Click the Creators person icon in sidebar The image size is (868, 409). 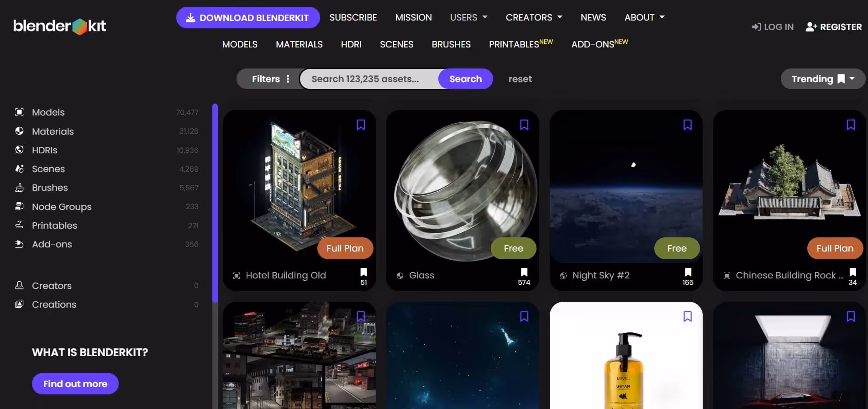19,285
